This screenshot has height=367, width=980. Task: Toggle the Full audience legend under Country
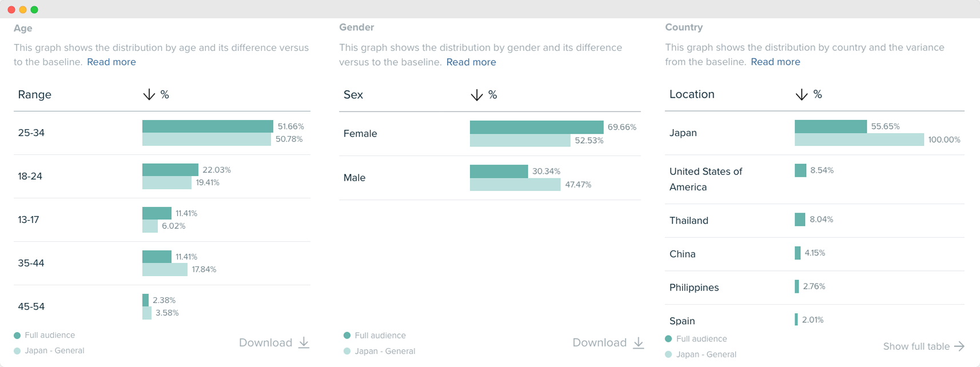coord(701,339)
